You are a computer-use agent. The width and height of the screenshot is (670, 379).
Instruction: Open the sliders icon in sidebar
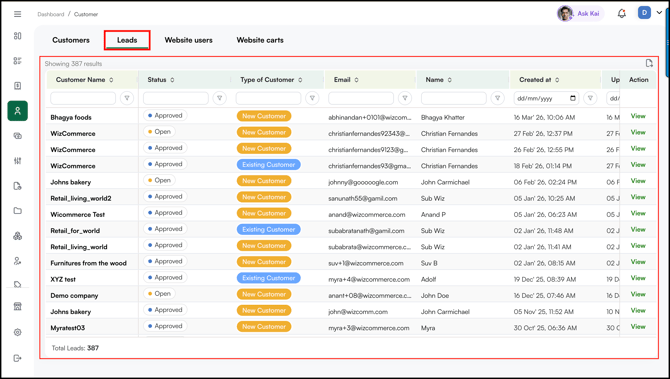[x=18, y=161]
